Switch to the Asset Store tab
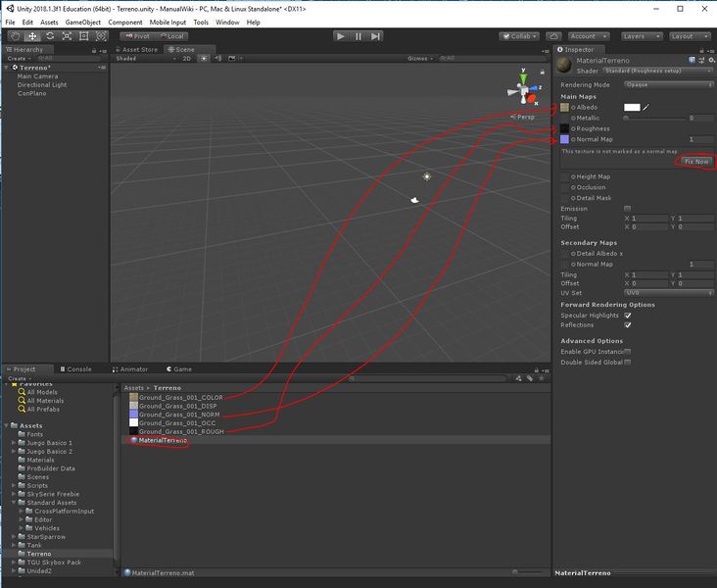Viewport: 717px width, 588px height. [136, 49]
